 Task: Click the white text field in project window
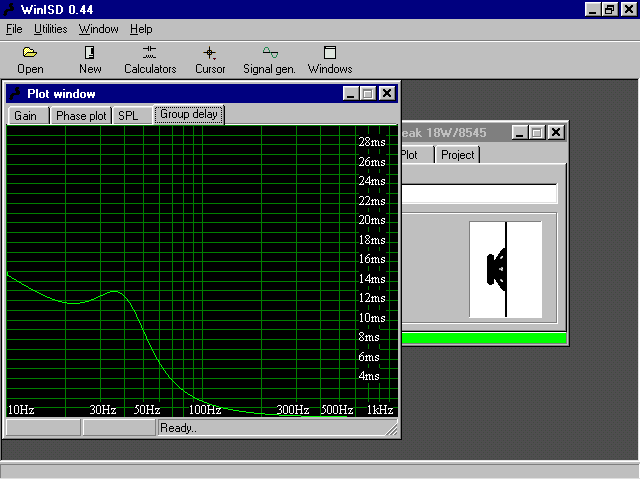pyautogui.click(x=479, y=193)
